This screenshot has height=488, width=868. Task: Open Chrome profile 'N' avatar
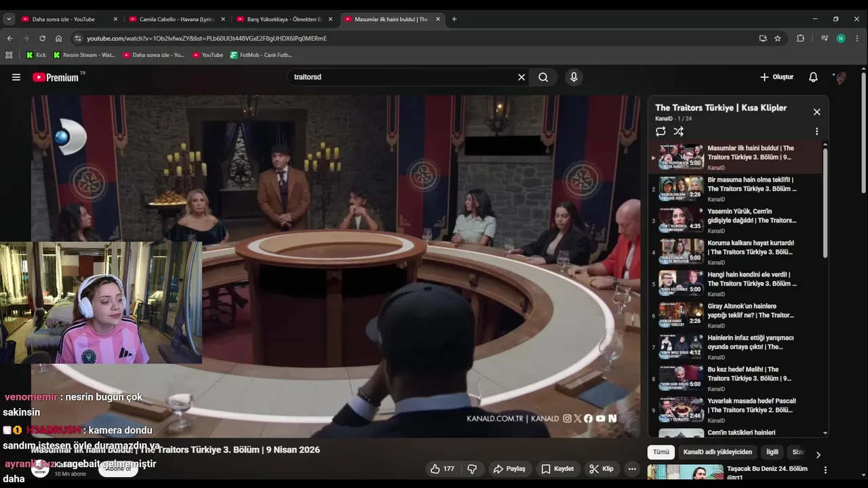click(841, 39)
